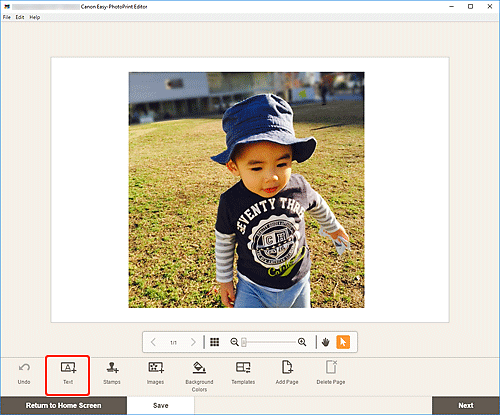Click Return to Home Screen button
This screenshot has width=500, height=415.
point(63,405)
